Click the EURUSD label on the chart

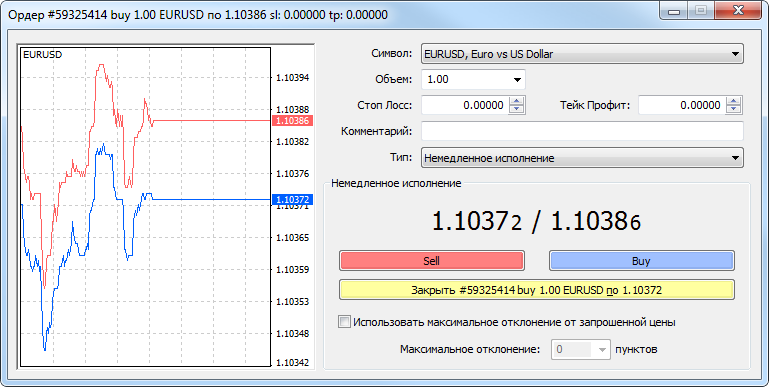(43, 55)
